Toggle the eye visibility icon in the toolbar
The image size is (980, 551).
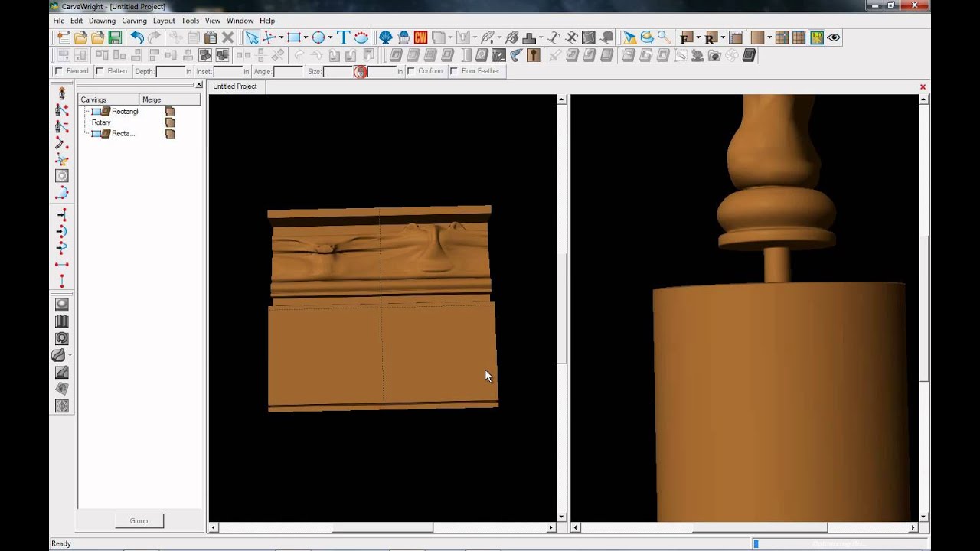[834, 37]
